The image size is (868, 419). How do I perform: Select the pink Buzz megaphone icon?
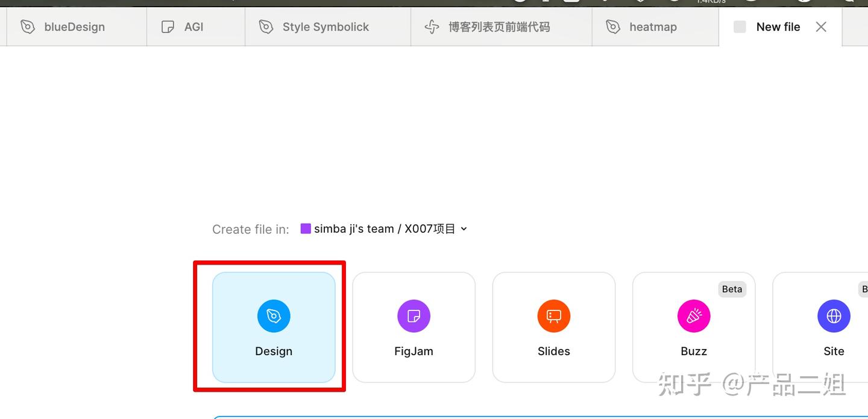tap(694, 315)
